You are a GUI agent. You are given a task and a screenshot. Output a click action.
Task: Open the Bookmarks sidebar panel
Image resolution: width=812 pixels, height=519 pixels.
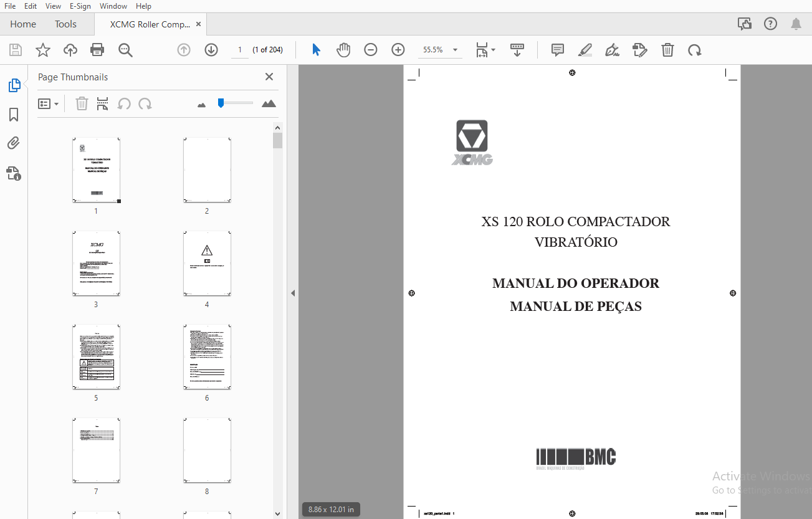(14, 115)
